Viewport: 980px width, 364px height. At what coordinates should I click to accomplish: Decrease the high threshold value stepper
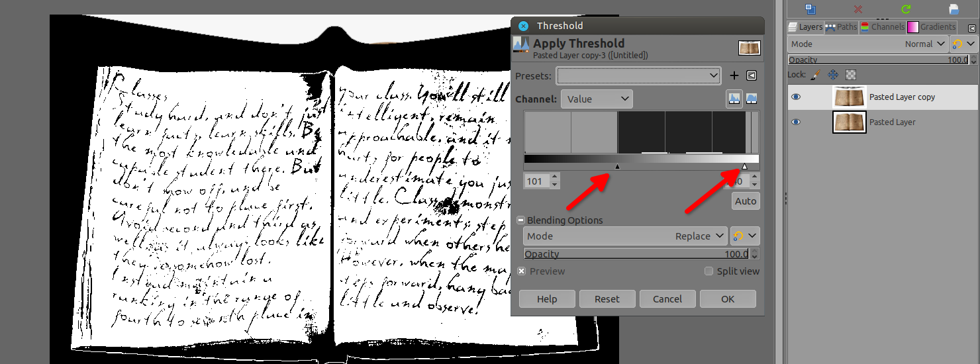coord(755,185)
